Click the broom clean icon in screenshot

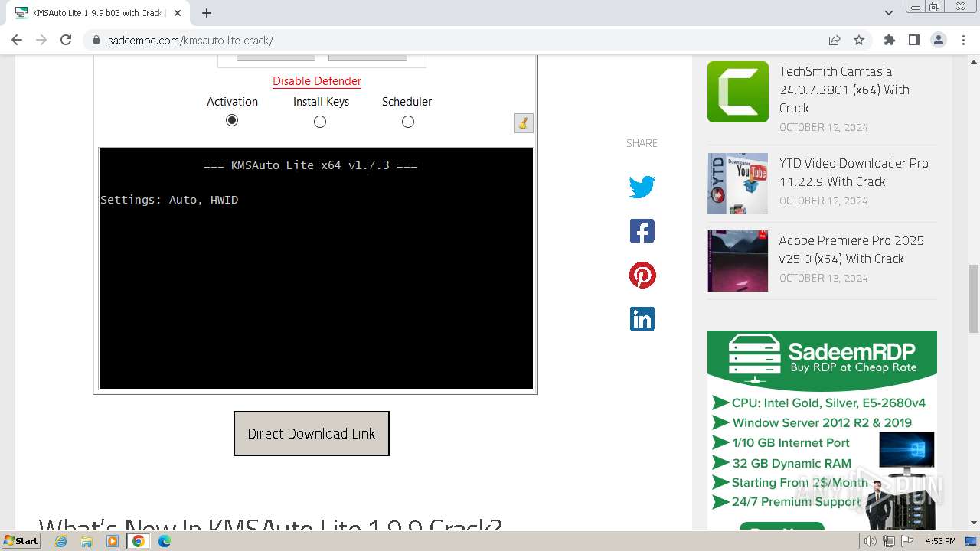pos(523,122)
